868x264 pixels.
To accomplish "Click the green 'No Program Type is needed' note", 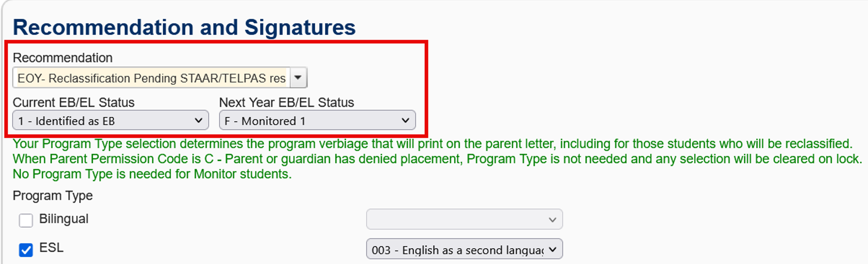I will [152, 174].
